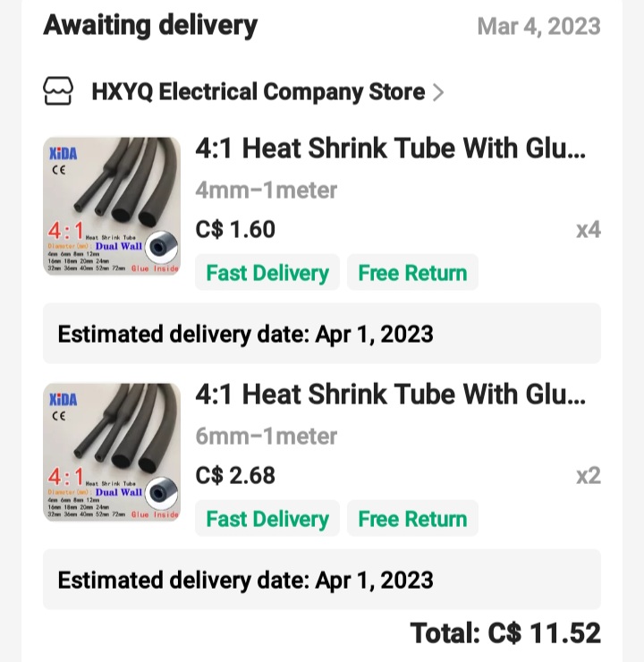This screenshot has width=644, height=662.
Task: Tap the 6mm-1meter variant label
Action: point(267,436)
